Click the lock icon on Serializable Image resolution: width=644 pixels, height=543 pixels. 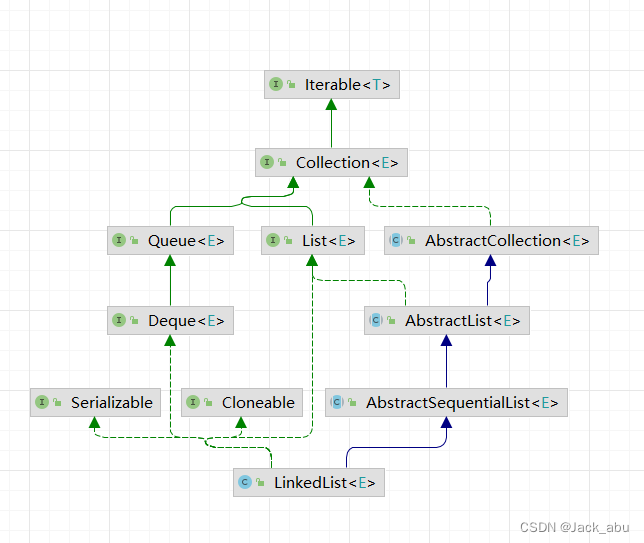pos(57,402)
